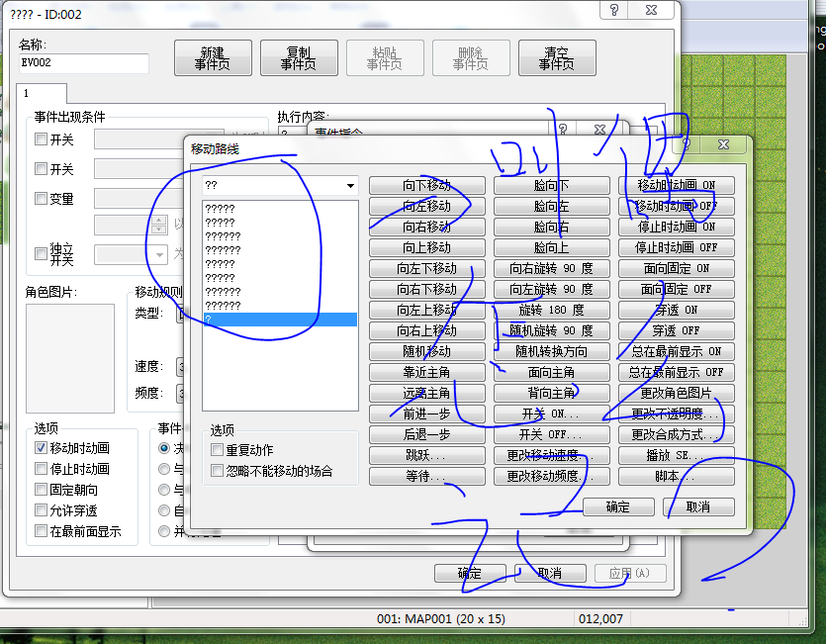The image size is (826, 644).
Task: Click the help ? icon of event window
Action: coord(614,10)
